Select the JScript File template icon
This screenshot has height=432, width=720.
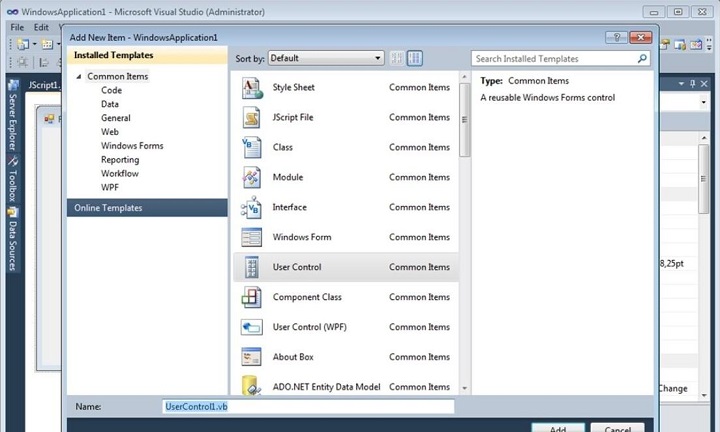(252, 118)
